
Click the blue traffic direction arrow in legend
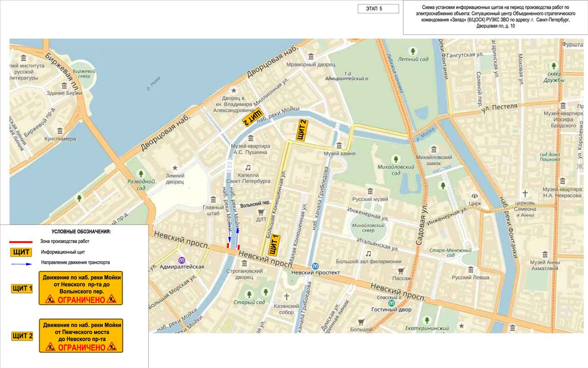(x=21, y=264)
